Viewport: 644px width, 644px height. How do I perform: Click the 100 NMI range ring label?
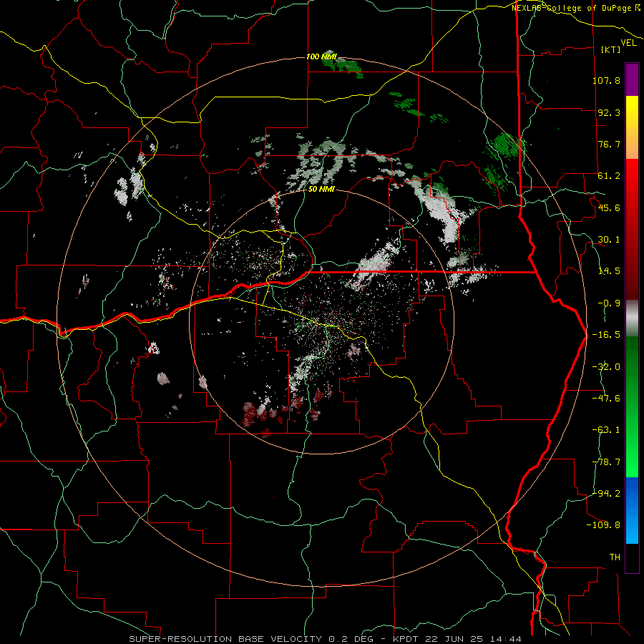tap(321, 57)
